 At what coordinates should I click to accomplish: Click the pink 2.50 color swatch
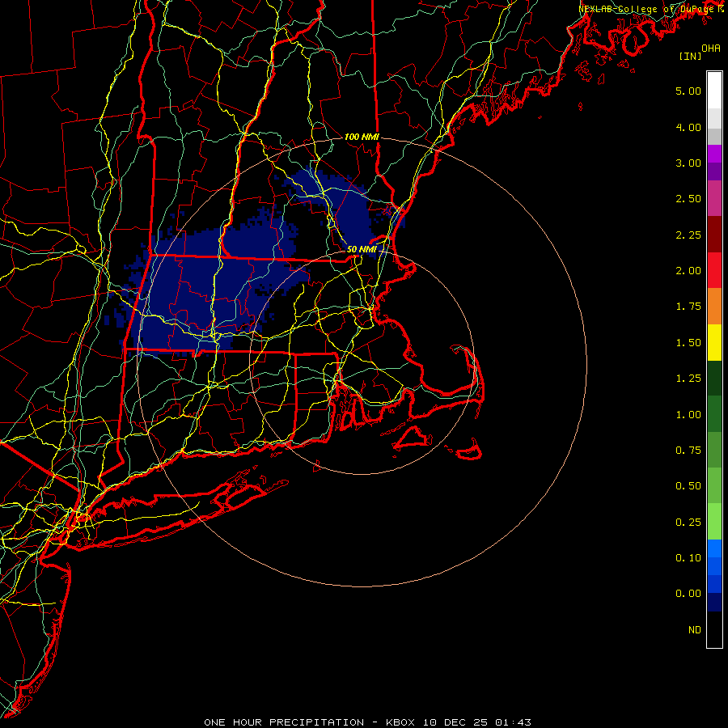pos(714,199)
